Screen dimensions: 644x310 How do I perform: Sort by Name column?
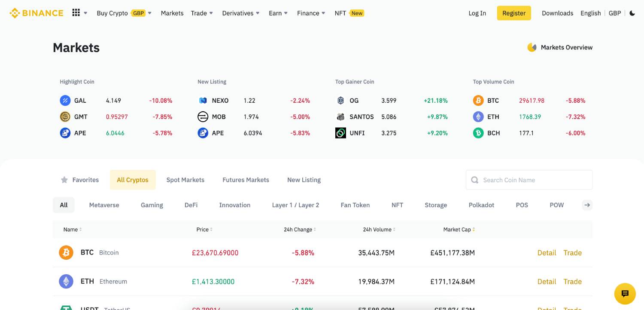73,230
